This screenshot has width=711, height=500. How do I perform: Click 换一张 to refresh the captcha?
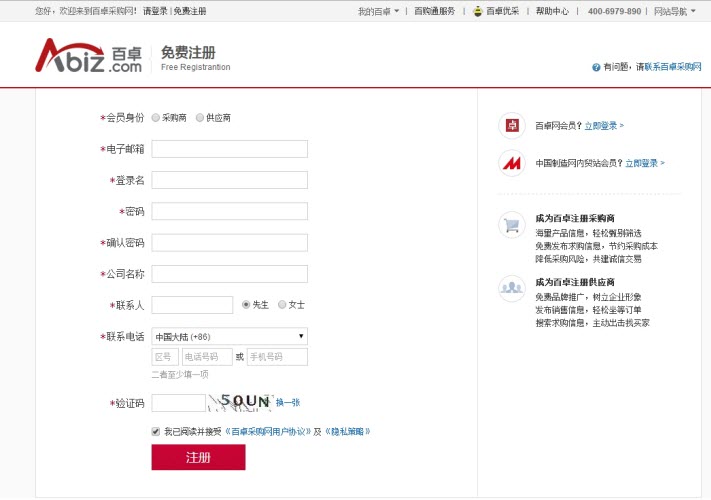click(x=288, y=402)
